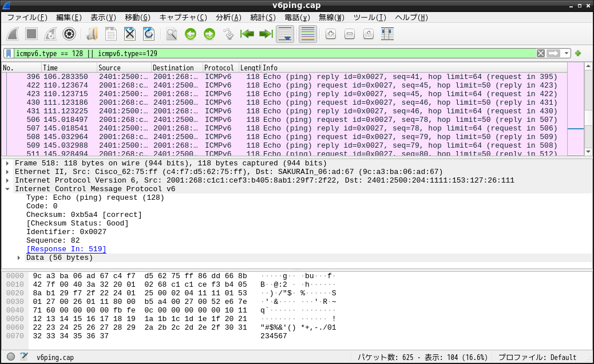Select the Checksum: 0xb5a4 field
The height and width of the screenshot is (364, 594).
pyautogui.click(x=84, y=215)
